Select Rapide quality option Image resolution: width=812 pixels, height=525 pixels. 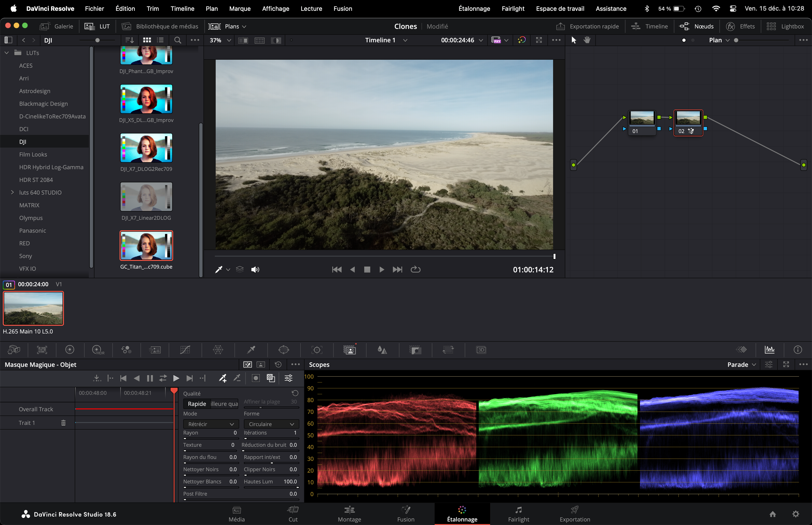tap(197, 404)
